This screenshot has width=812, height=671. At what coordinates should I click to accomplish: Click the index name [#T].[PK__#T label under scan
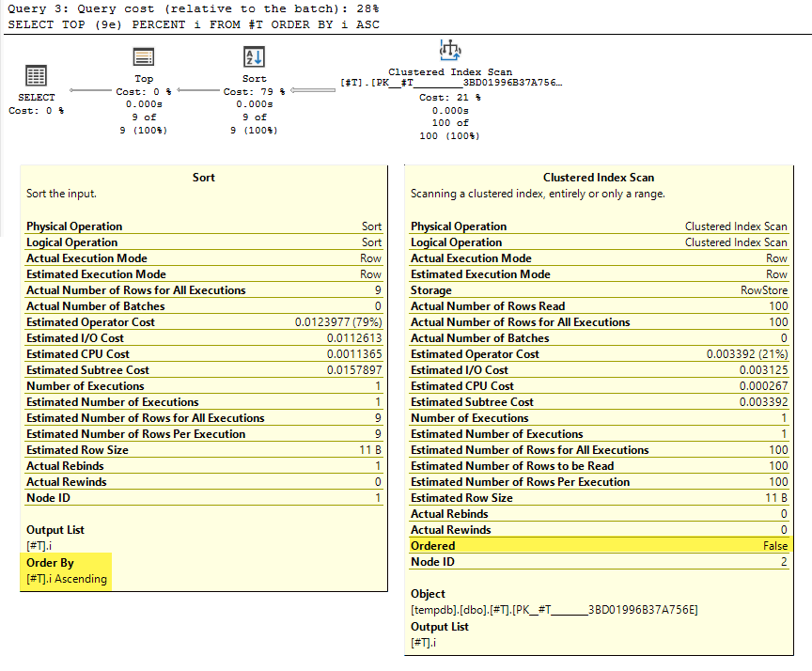(x=450, y=83)
